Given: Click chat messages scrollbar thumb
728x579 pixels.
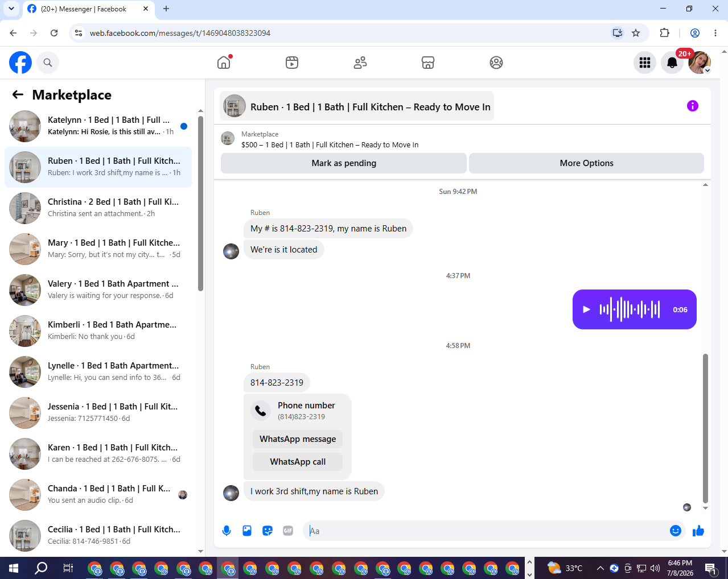Looking at the screenshot, I should click(706, 428).
